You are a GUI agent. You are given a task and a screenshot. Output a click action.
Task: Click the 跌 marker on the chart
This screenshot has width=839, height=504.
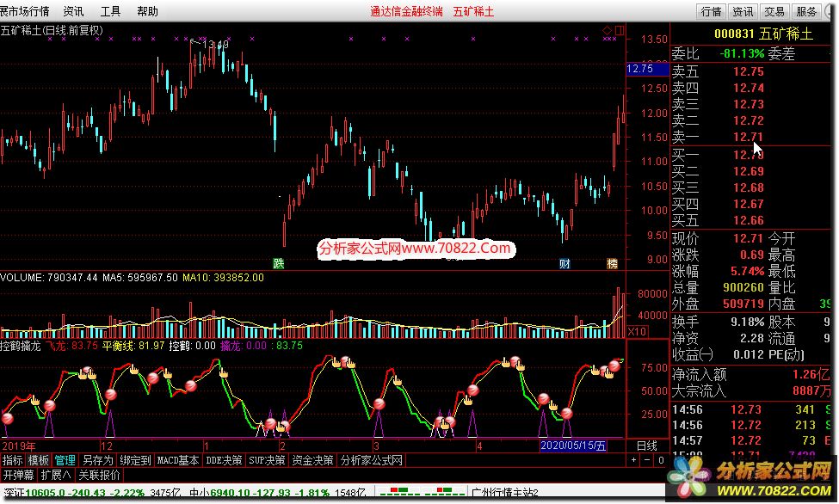[279, 263]
